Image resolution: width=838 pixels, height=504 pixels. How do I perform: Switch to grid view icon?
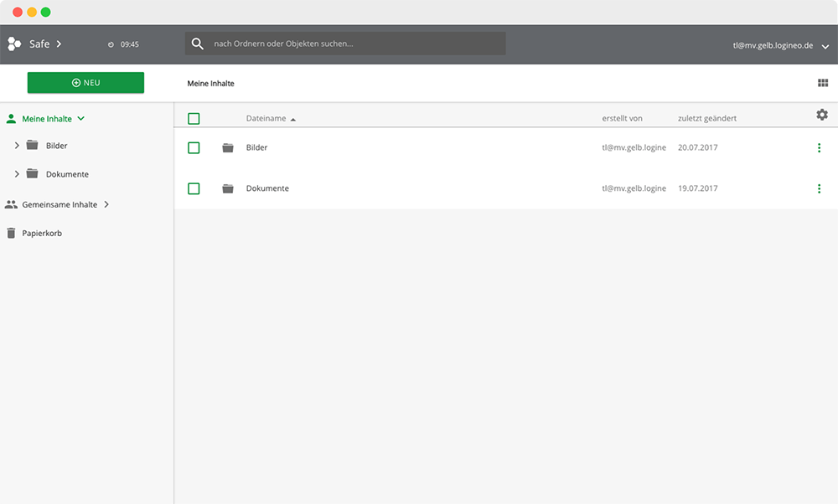822,84
